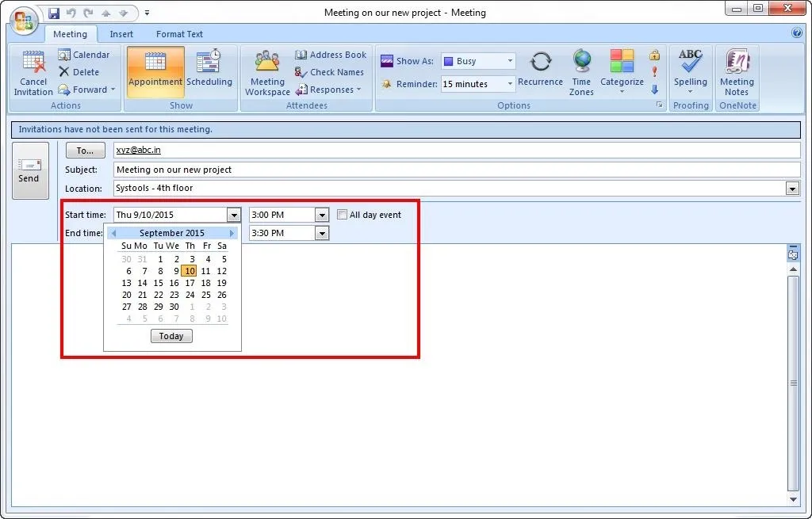Screen dimensions: 812x519
Task: Delete this meeting item
Action: pos(79,72)
